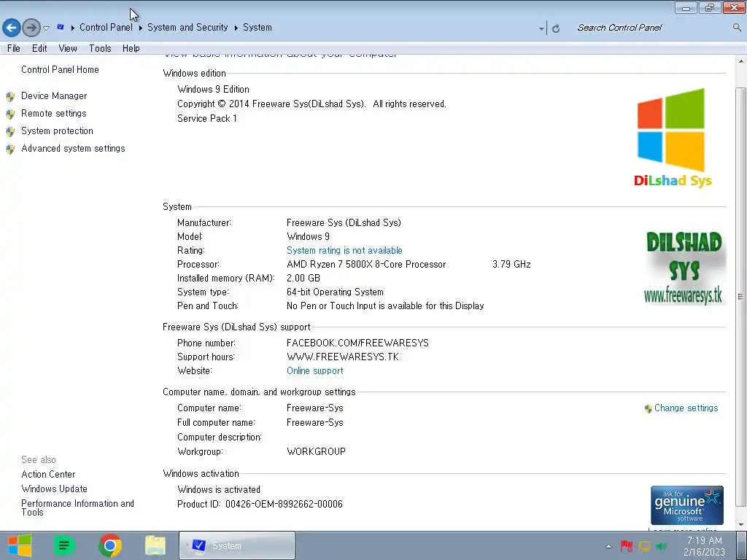Open Device Manager link

[54, 96]
